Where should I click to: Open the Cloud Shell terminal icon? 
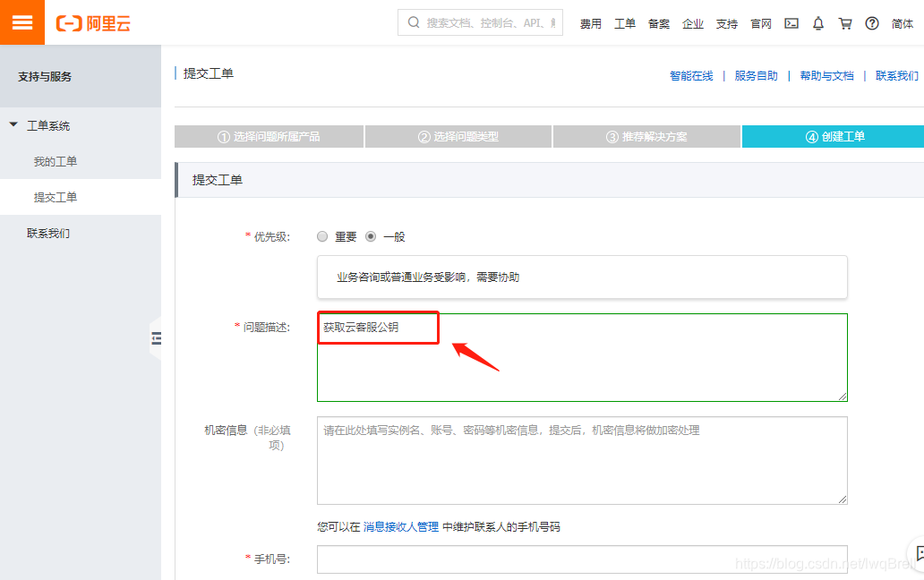click(791, 23)
